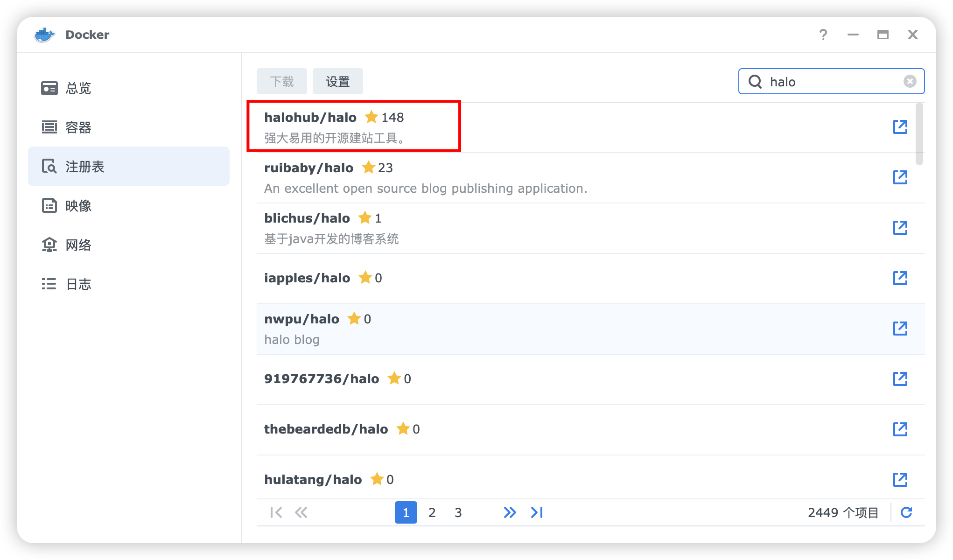Go to page 2
Viewport: 953px width, 560px height.
(432, 512)
